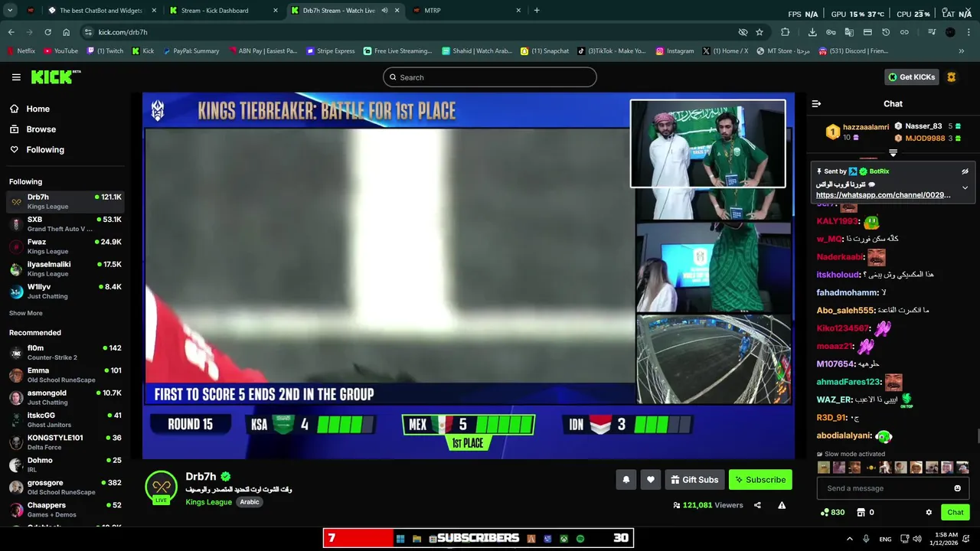Hide the pinned BotRix message
Image resolution: width=980 pixels, height=551 pixels.
(x=965, y=171)
